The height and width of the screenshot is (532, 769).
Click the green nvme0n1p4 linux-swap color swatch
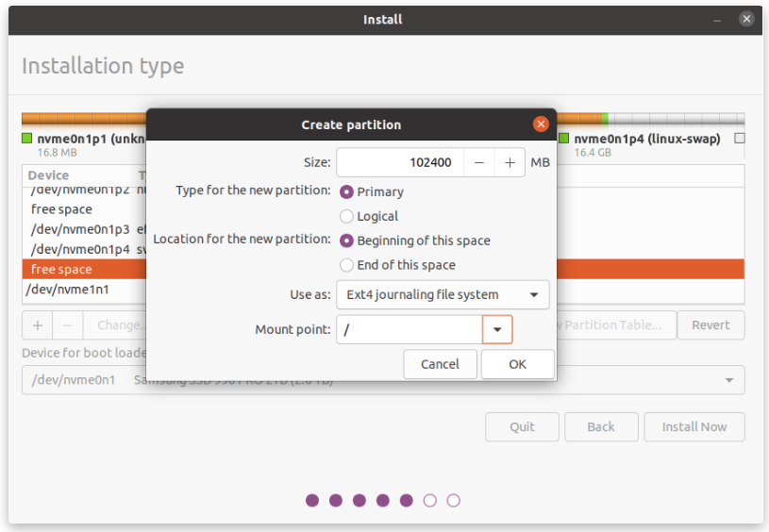coord(564,139)
